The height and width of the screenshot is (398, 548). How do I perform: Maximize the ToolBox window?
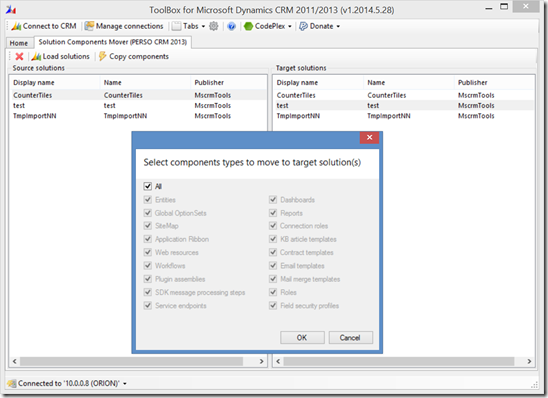point(504,7)
